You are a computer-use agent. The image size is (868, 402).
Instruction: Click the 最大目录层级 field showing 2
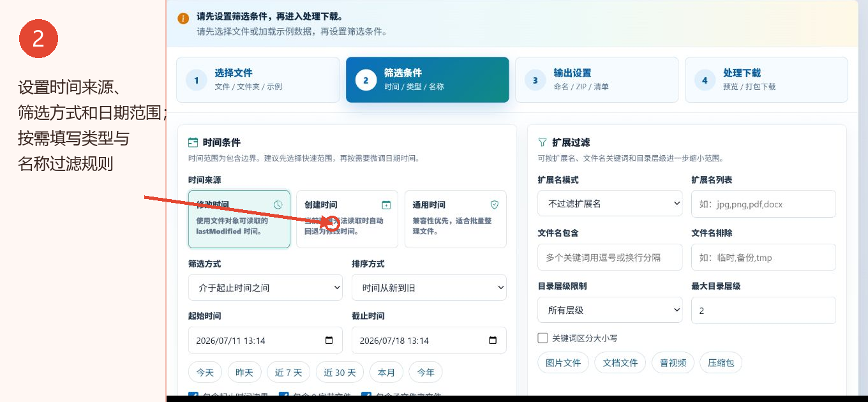[763, 310]
